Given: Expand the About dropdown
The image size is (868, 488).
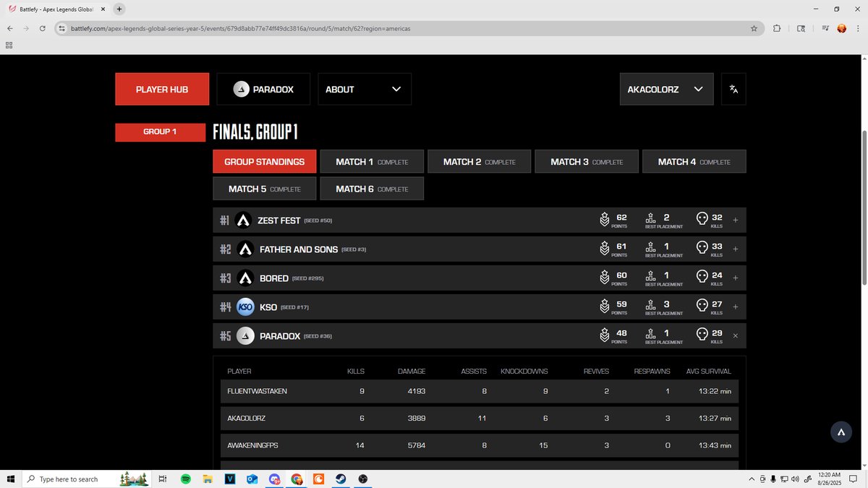Looking at the screenshot, I should point(365,89).
